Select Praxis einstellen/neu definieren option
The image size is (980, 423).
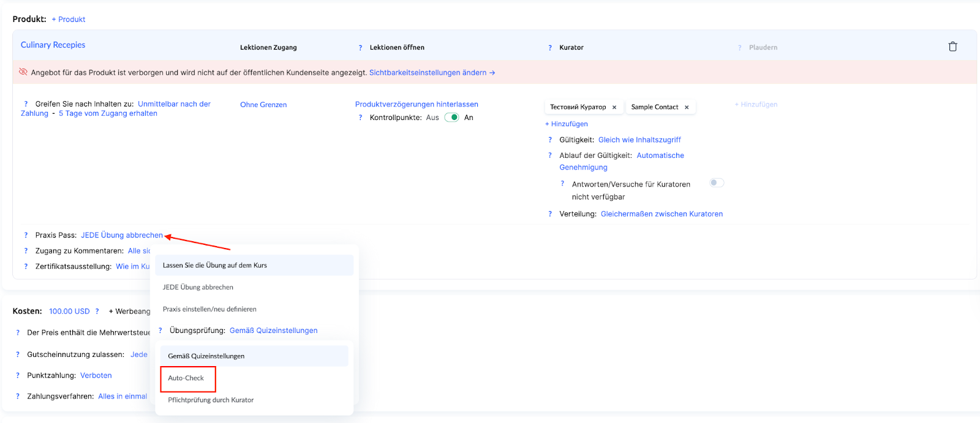point(209,309)
